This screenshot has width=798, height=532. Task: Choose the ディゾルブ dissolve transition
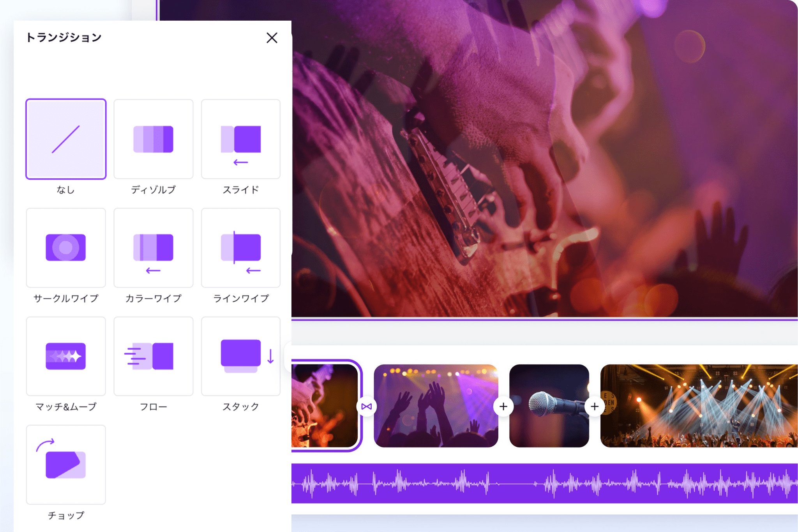point(153,139)
